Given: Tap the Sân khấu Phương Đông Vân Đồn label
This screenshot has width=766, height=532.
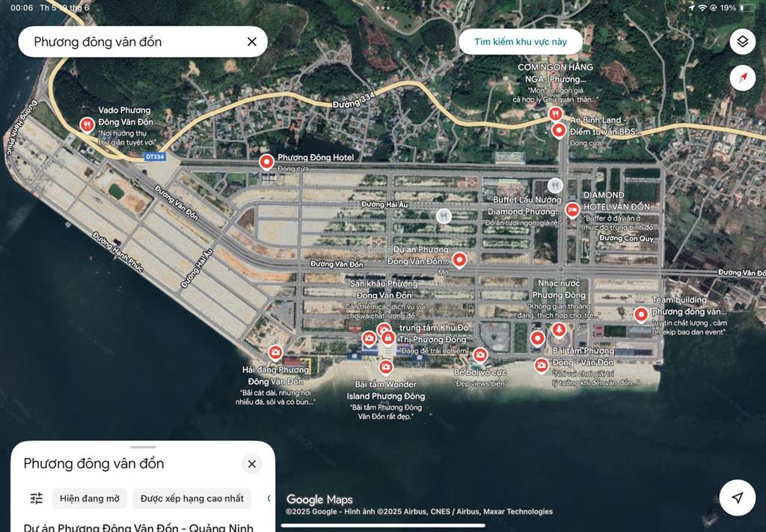Looking at the screenshot, I should click(384, 290).
